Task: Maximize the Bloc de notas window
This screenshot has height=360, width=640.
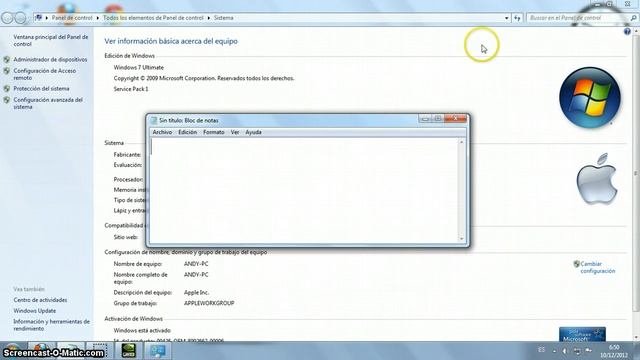Action: (438, 119)
